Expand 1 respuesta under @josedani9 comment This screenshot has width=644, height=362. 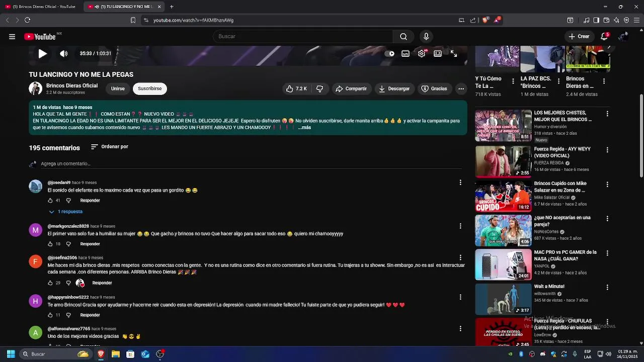pos(65,212)
